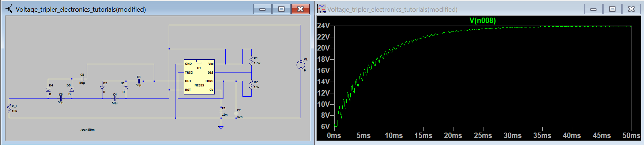Click the 25ms time axis label

483,135
